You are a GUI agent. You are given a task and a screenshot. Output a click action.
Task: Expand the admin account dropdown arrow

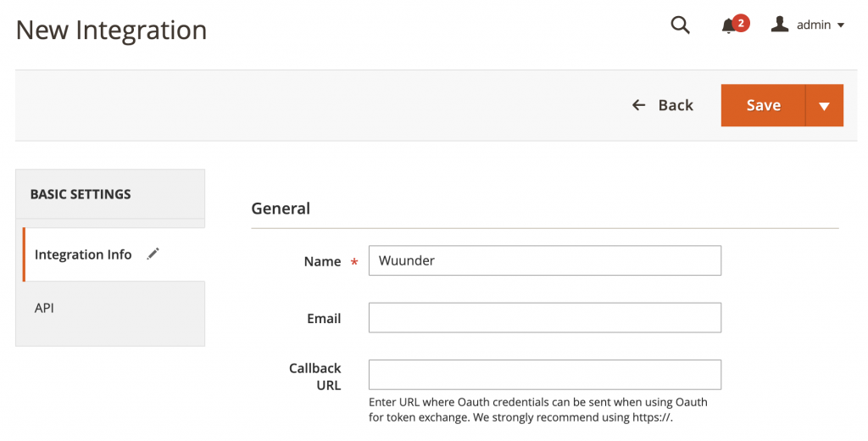[x=840, y=25]
